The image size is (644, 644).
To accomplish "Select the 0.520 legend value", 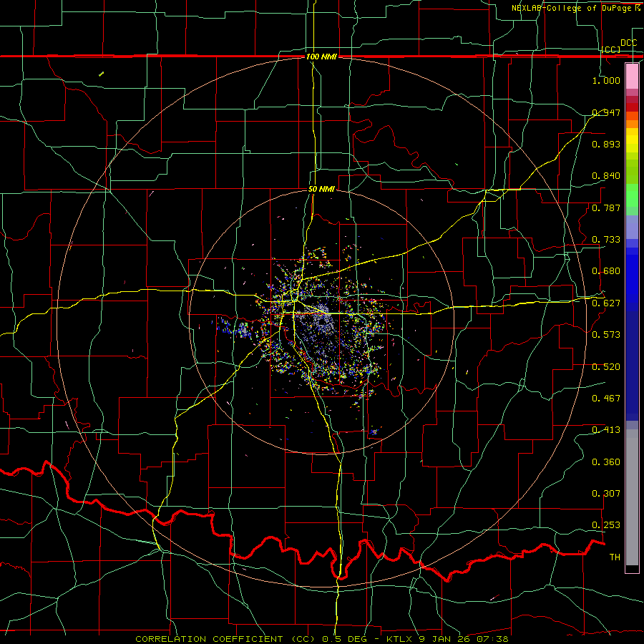I will (x=606, y=366).
